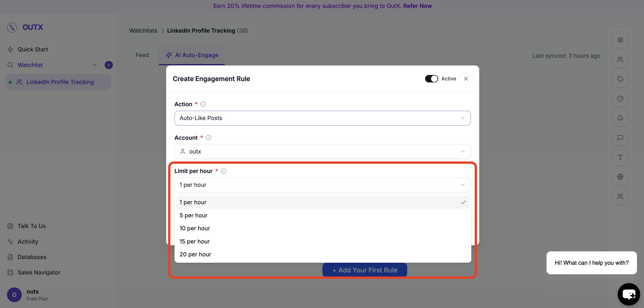This screenshot has height=308, width=644.
Task: Collapse the Watchlist chevron in sidebar
Action: 95,65
